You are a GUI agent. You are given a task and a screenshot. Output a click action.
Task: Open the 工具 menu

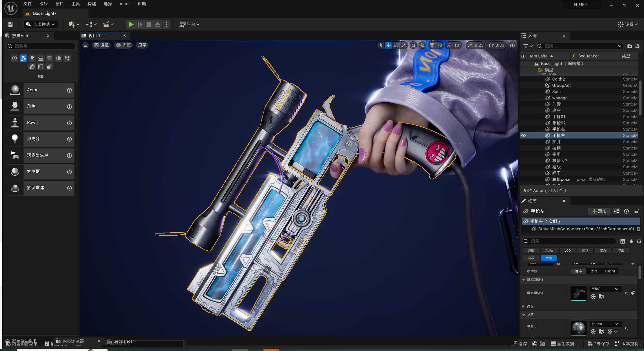[76, 4]
